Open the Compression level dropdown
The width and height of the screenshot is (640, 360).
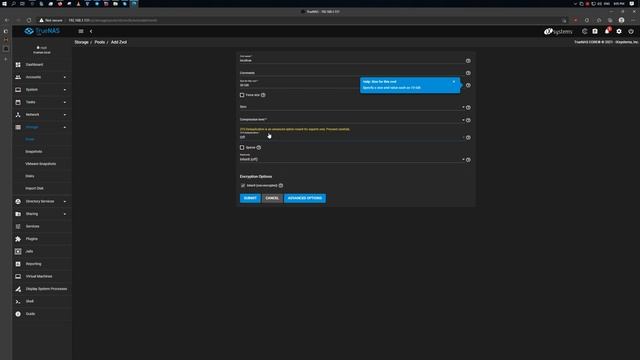[x=352, y=120]
